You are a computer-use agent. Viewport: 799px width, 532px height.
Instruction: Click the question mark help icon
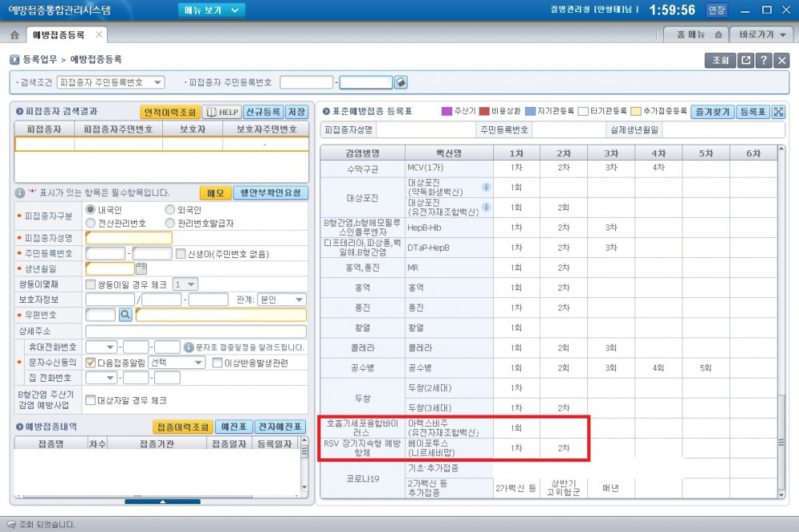point(764,60)
